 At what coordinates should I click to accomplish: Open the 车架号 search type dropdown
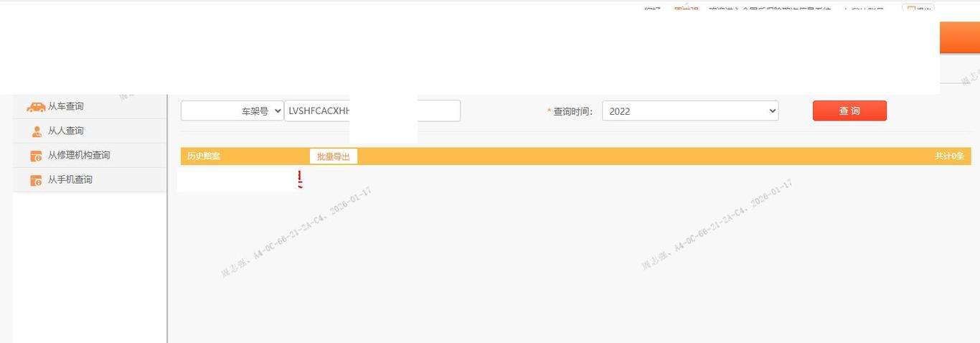232,111
